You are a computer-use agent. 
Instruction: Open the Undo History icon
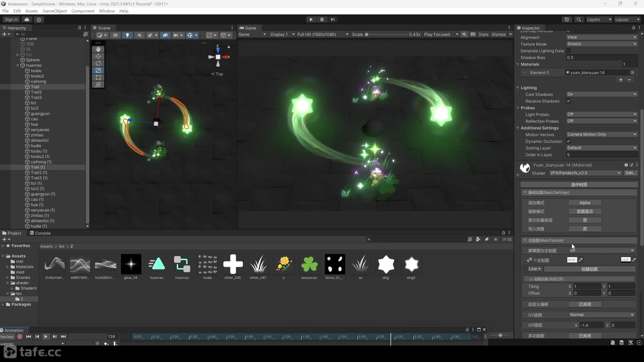pyautogui.click(x=567, y=19)
